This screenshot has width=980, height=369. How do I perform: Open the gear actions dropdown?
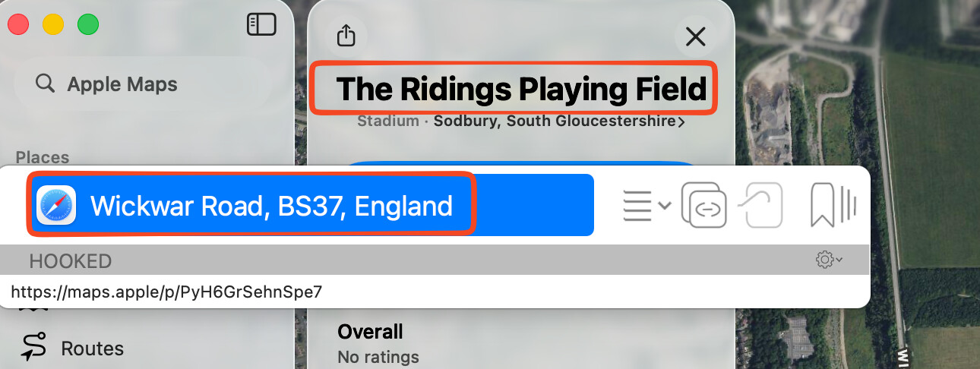pos(829,260)
